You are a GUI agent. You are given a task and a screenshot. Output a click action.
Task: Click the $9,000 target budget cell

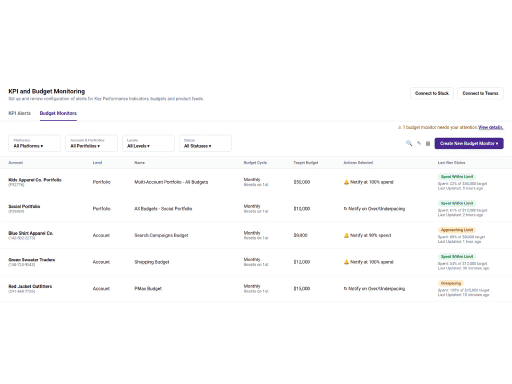click(301, 235)
